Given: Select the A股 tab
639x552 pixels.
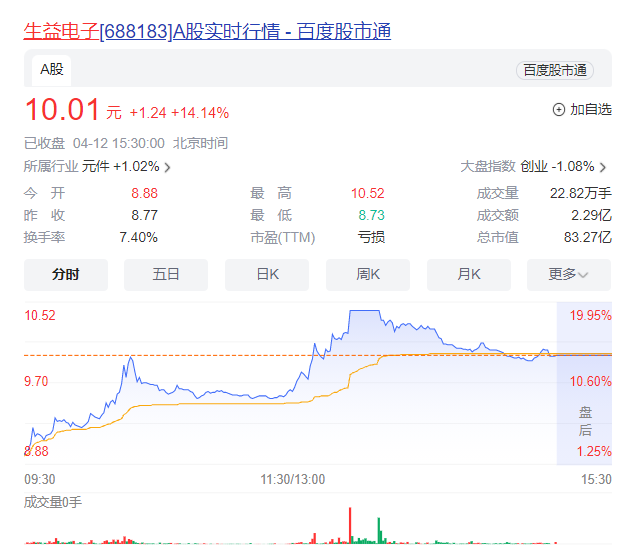Looking at the screenshot, I should coord(51,70).
